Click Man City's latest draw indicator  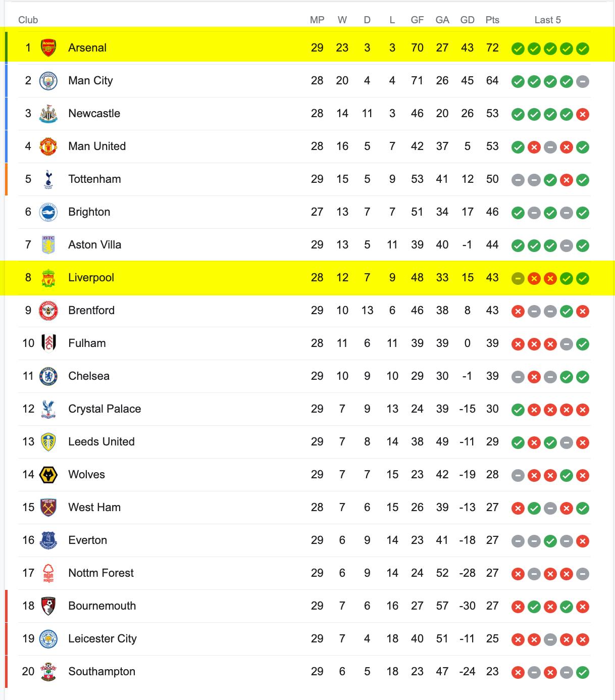(583, 81)
